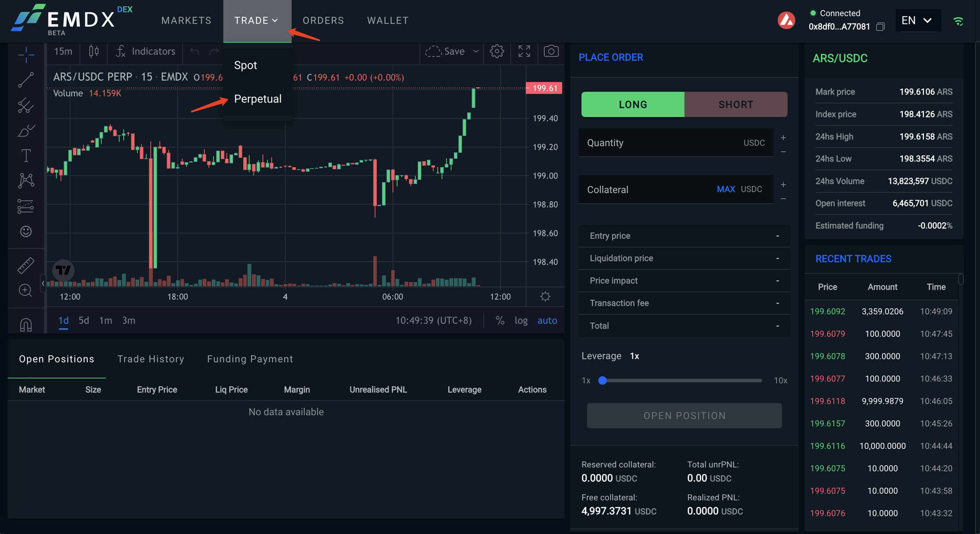Toggle log scale on chart
Screen dimensions: 980x534
[x=521, y=320]
